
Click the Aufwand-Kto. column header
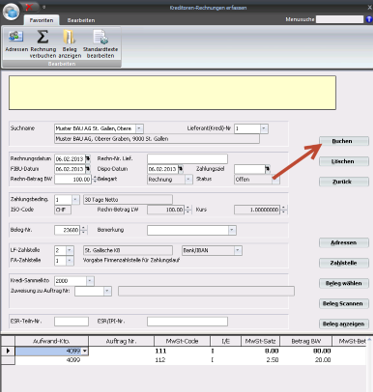point(52,341)
